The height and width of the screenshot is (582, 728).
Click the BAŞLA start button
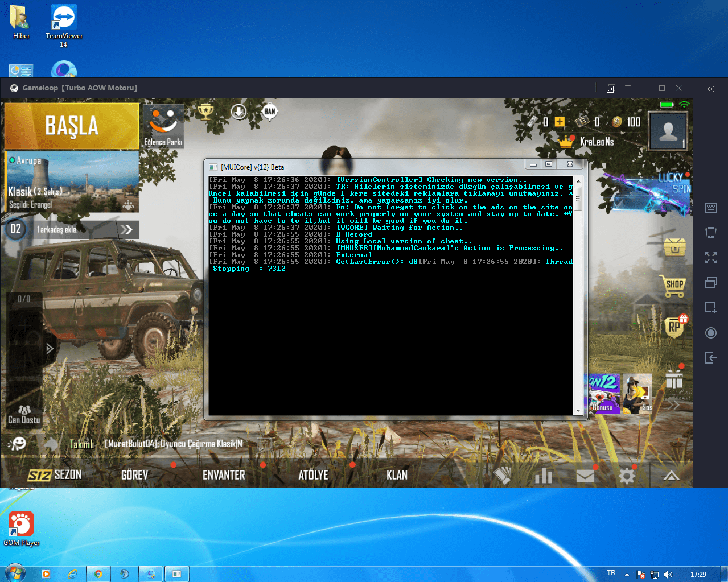tap(72, 126)
